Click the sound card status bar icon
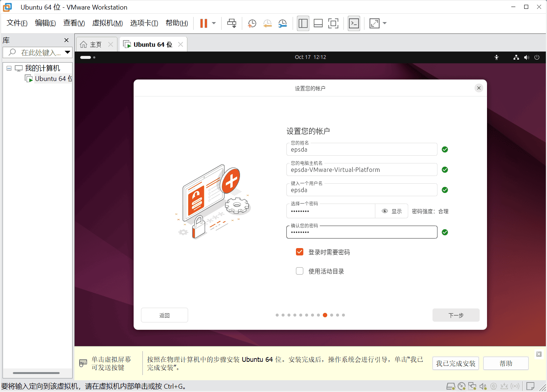This screenshot has width=547, height=392. pos(483,386)
